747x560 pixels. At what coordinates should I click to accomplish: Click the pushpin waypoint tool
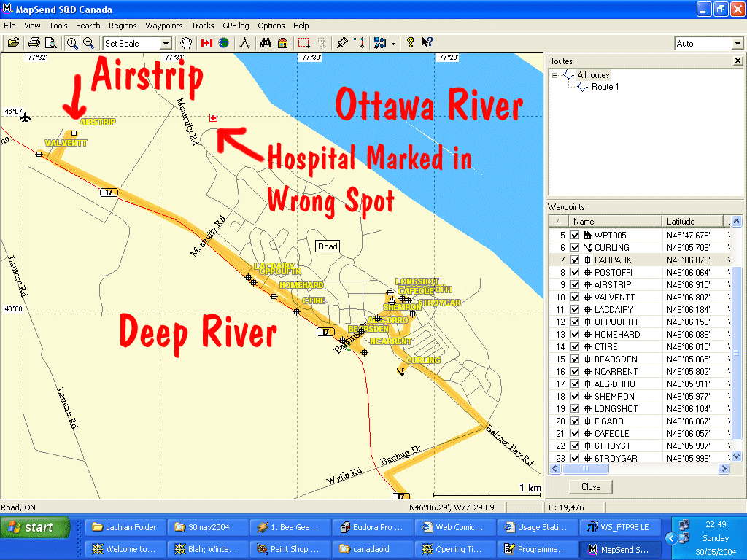[x=342, y=43]
